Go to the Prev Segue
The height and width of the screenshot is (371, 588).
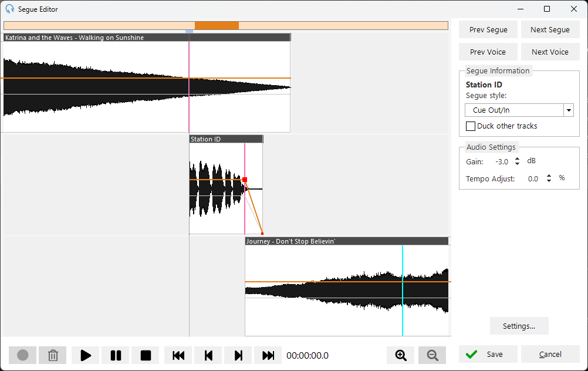click(488, 29)
